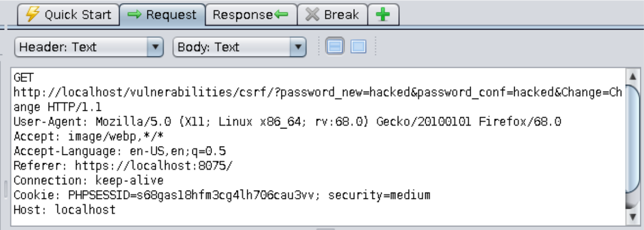The width and height of the screenshot is (644, 230).
Task: Click the lightning bolt Quick Start icon
Action: [34, 15]
